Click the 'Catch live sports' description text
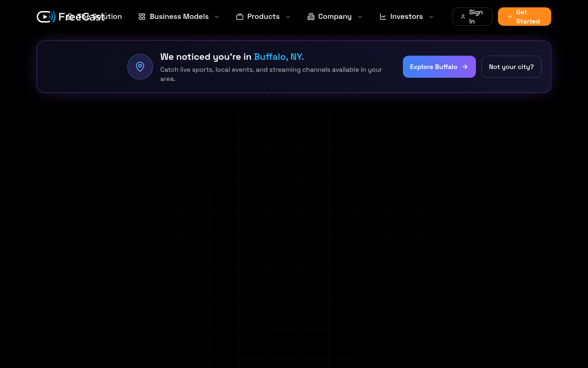Viewport: 588px width, 368px height. pyautogui.click(x=271, y=74)
